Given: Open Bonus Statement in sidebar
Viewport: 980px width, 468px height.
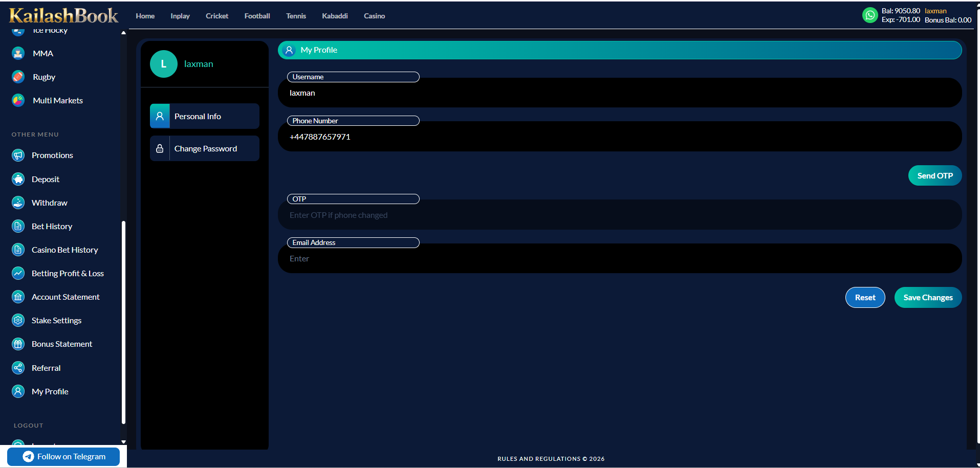Looking at the screenshot, I should coord(62,344).
